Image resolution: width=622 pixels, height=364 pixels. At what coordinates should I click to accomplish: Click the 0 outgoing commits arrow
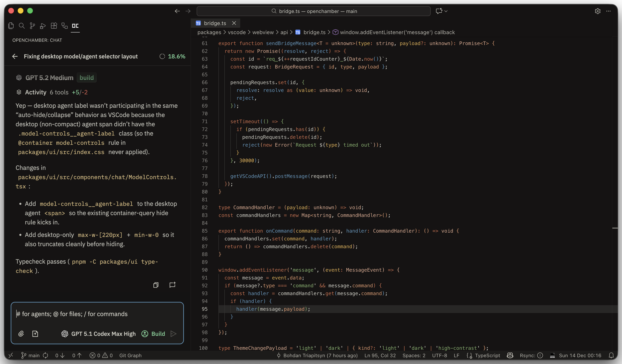click(x=77, y=355)
